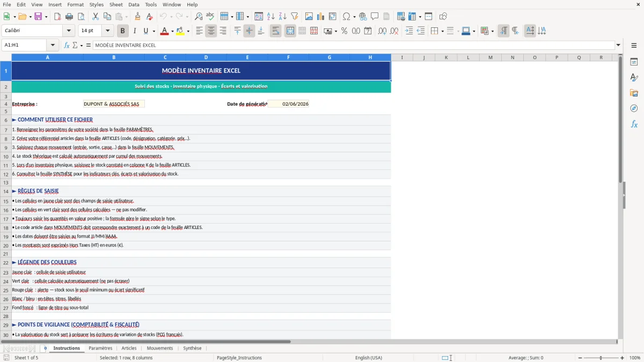644x362 pixels.
Task: Toggle Italic formatting
Action: pos(135,31)
